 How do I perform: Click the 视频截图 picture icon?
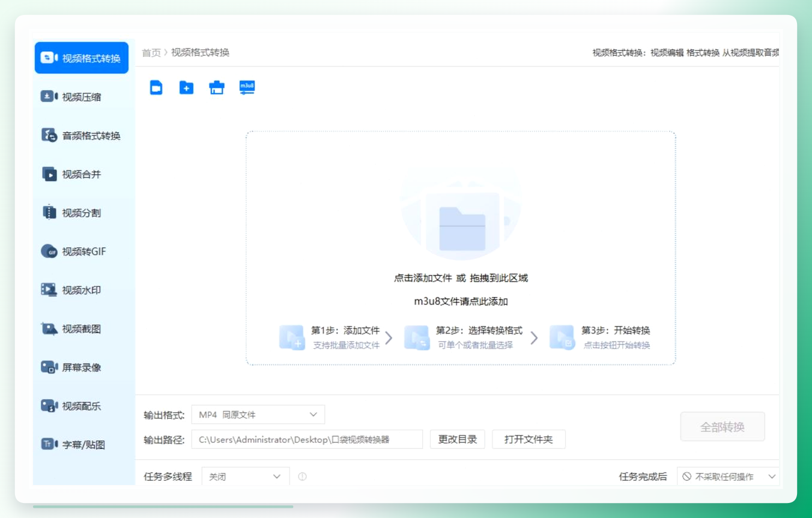click(49, 329)
